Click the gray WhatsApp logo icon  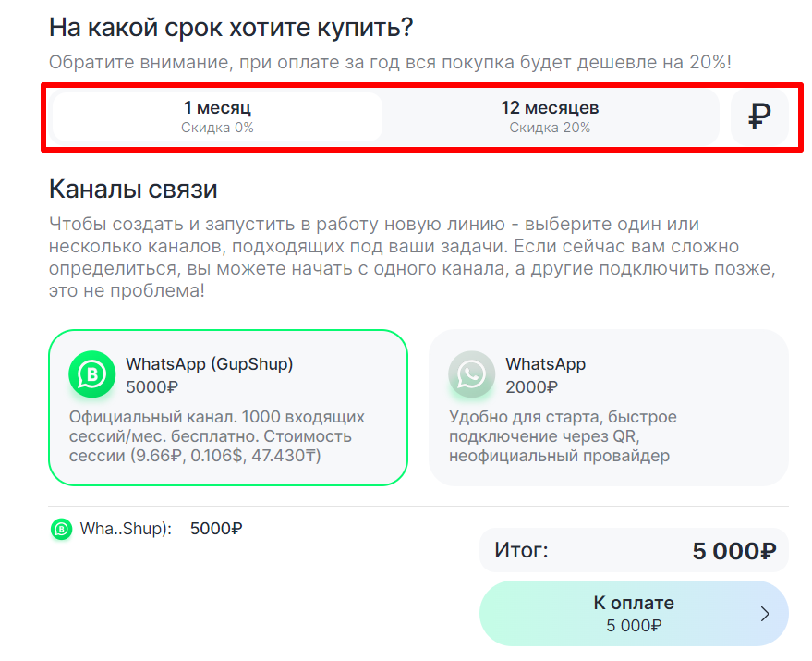pos(471,374)
